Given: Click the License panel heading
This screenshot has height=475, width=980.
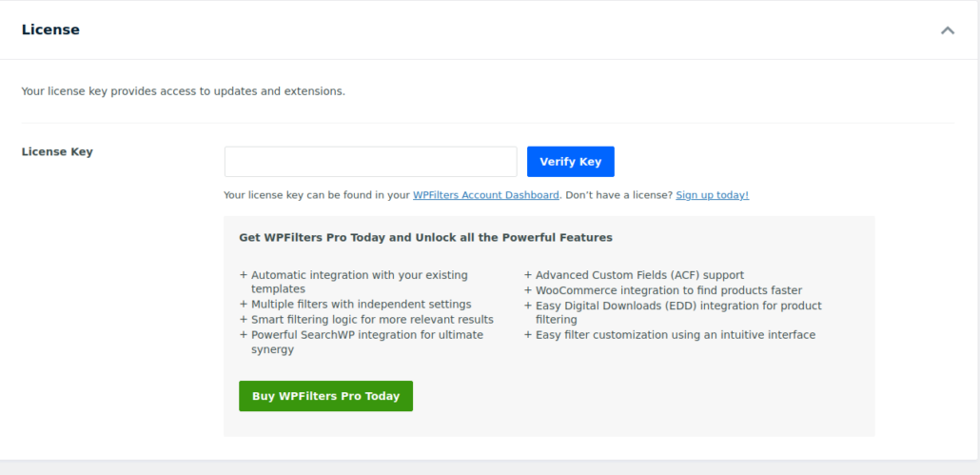Looking at the screenshot, I should tap(50, 30).
